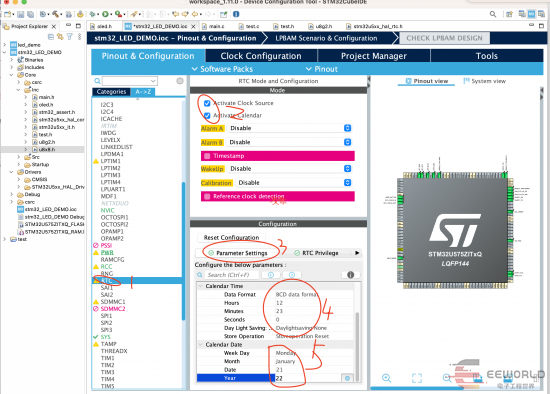Collapse the Calendar Time parameter group
This screenshot has height=394, width=550.
coord(201,286)
